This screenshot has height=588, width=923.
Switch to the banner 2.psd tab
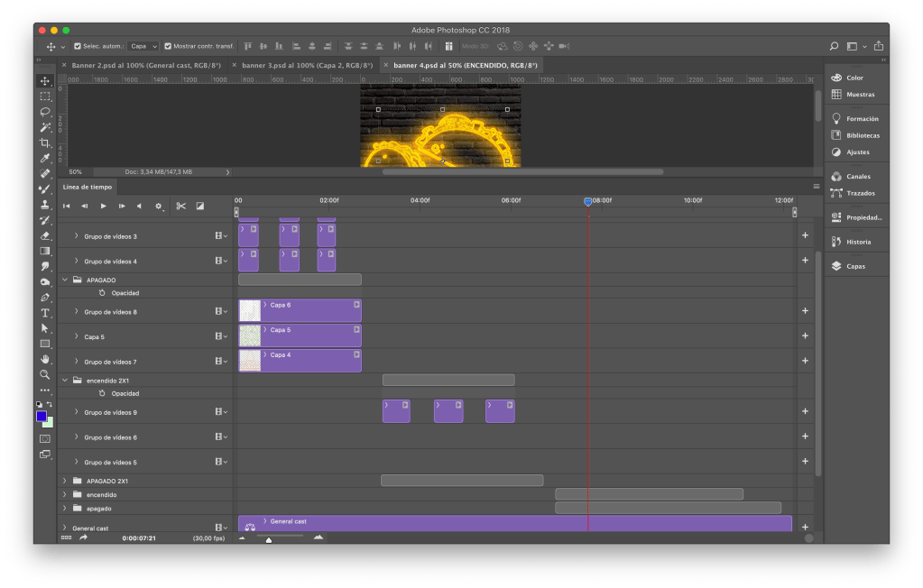[x=146, y=65]
